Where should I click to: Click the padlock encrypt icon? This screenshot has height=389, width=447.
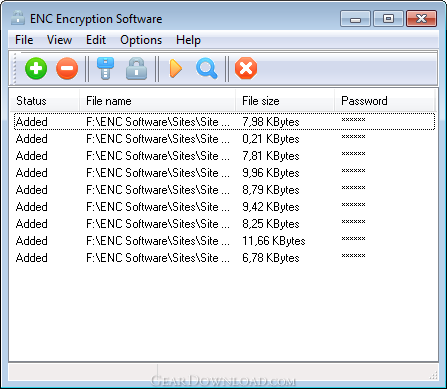point(136,68)
